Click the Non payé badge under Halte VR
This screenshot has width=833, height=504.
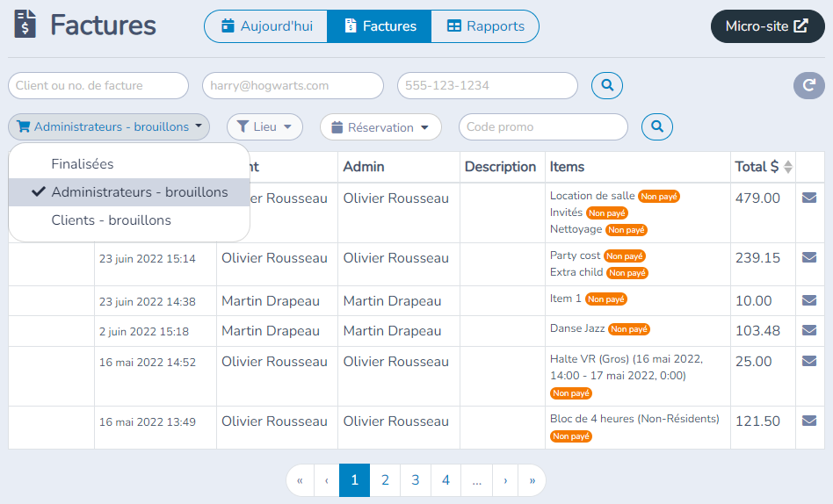(571, 393)
